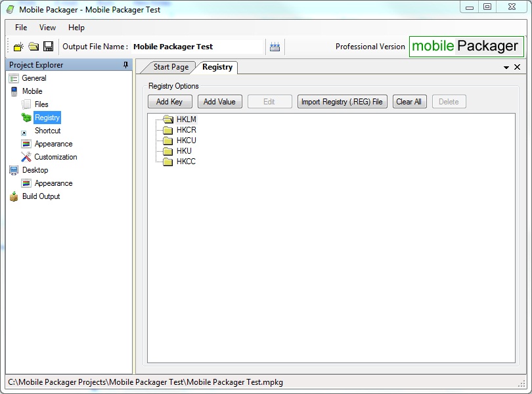Open the View menu
The image size is (532, 394).
[47, 28]
